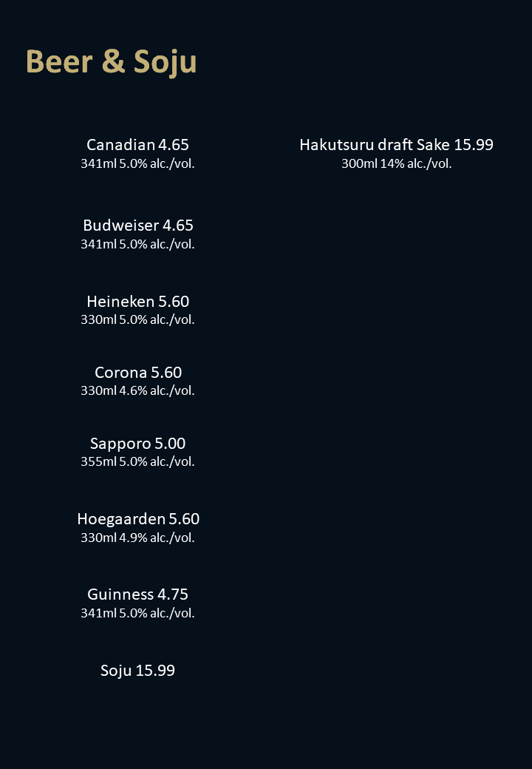
Task: Click the volume details under Canadian
Action: click(137, 163)
